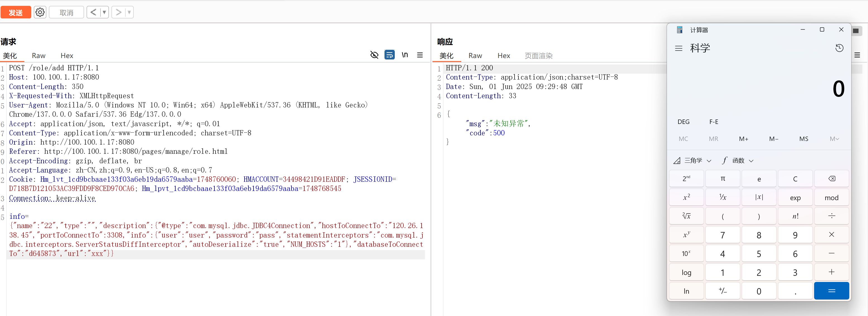Click the ln natural log key
868x316 pixels.
point(686,291)
